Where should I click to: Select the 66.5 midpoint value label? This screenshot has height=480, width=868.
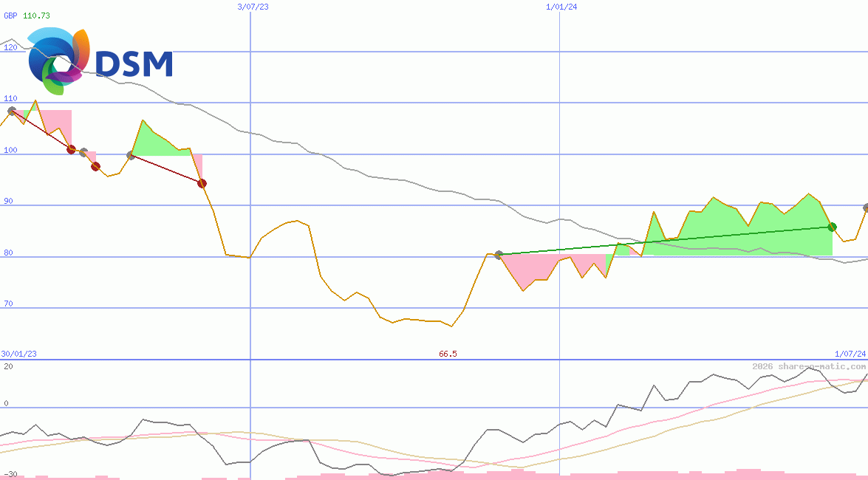(x=447, y=354)
